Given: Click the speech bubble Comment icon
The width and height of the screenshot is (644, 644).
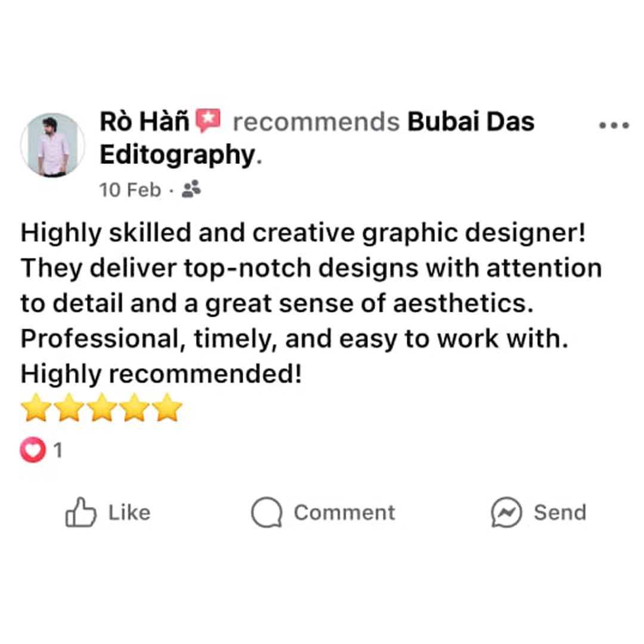Looking at the screenshot, I should pos(267,512).
